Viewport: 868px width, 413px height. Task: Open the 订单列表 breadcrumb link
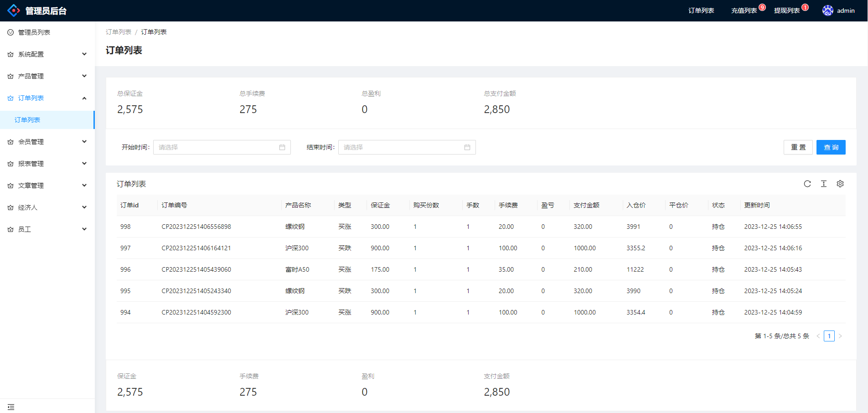pos(118,32)
